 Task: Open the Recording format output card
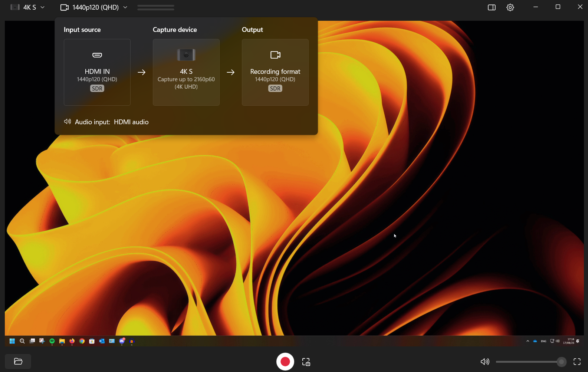(x=275, y=72)
